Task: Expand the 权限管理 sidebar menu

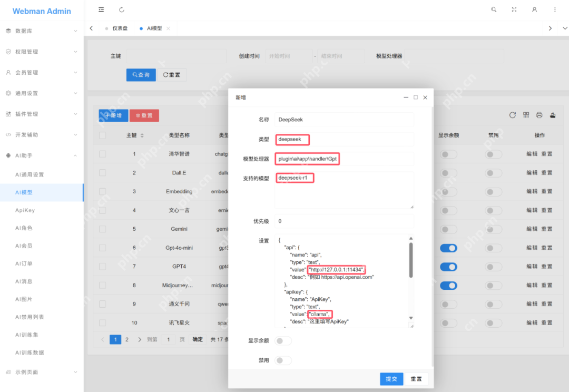Action: (42, 52)
